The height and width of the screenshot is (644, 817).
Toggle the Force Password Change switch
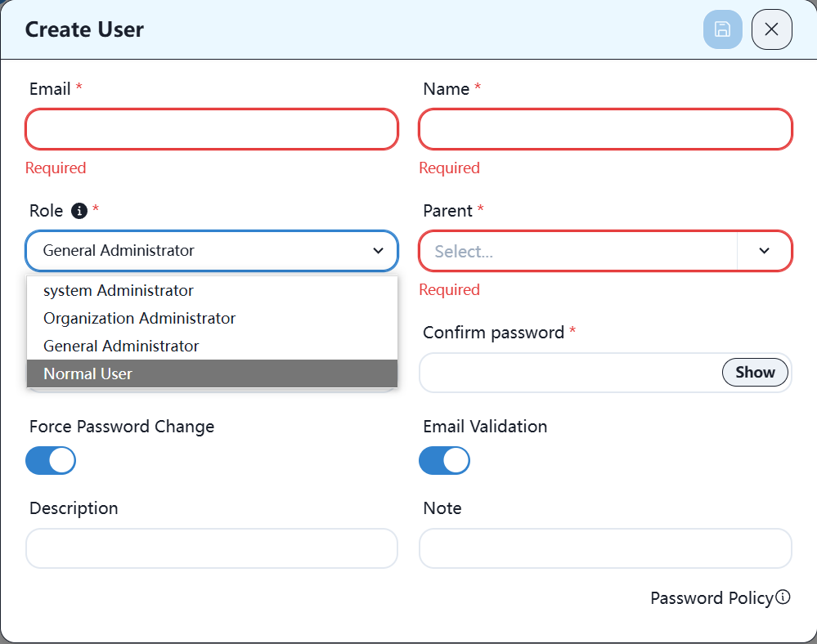(51, 460)
